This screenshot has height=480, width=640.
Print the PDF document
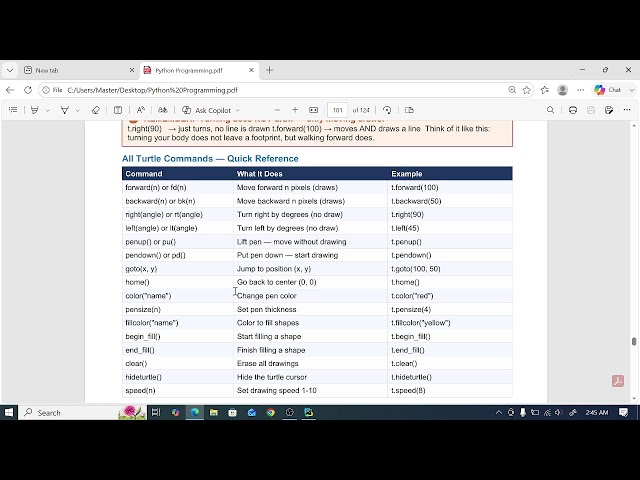pos(573,110)
